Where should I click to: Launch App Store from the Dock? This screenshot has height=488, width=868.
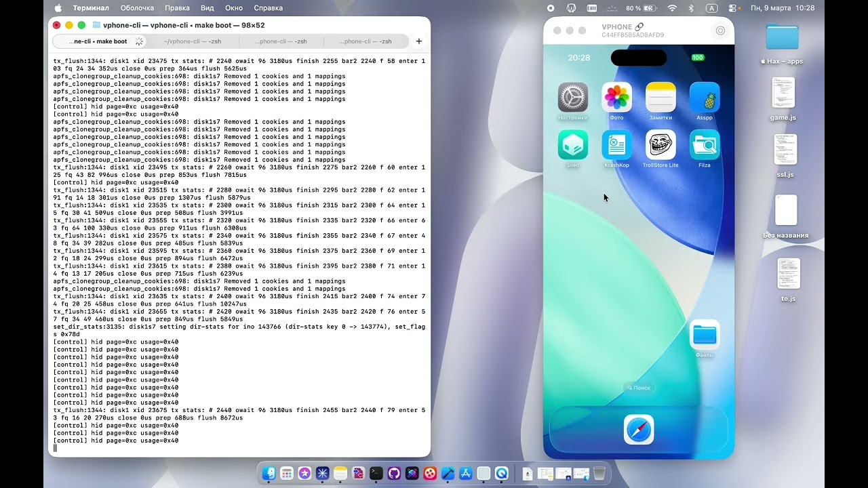466,473
